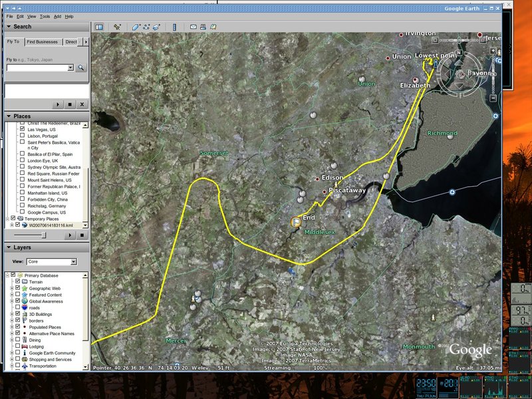Stop the tour in the Places panel

point(82,235)
